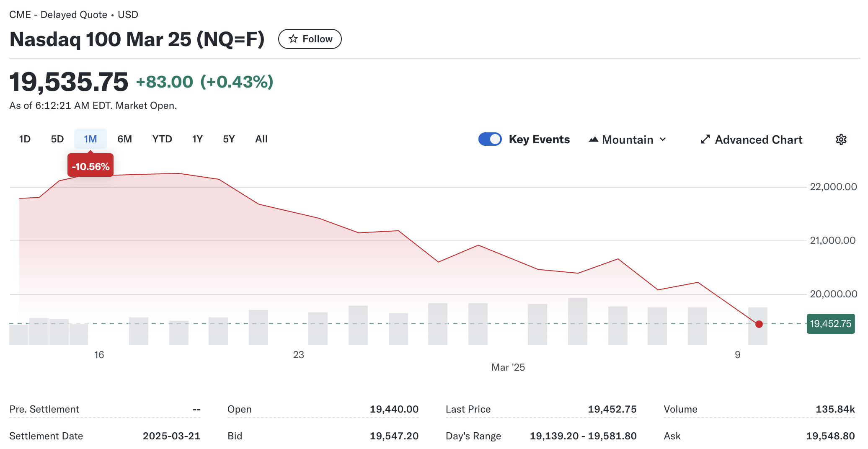Select the YTD time range tab
Image resolution: width=868 pixels, height=449 pixels.
(x=162, y=139)
